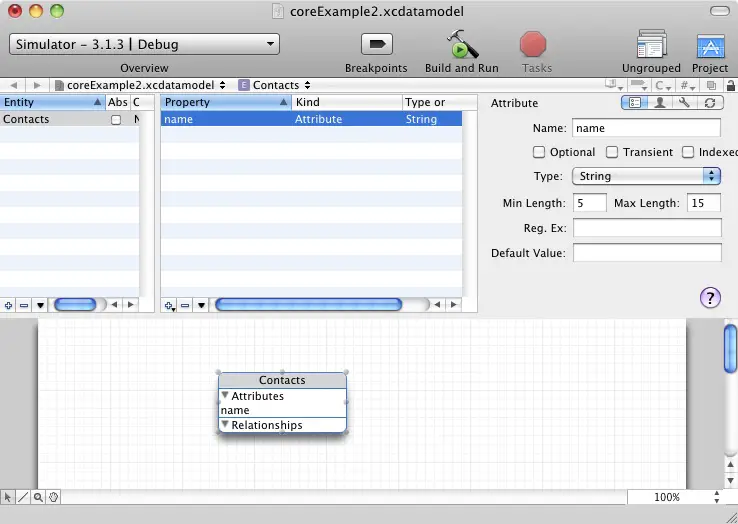Select the magnifier zoom tool

tap(38, 497)
